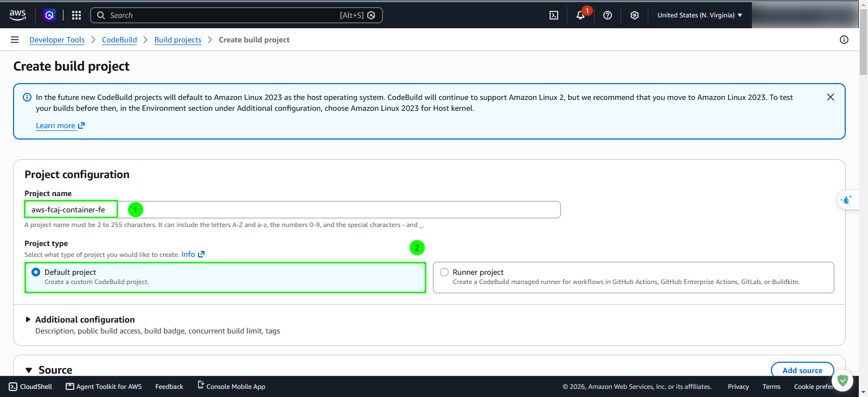Click the Feedback footer link
The width and height of the screenshot is (868, 397).
coord(169,387)
